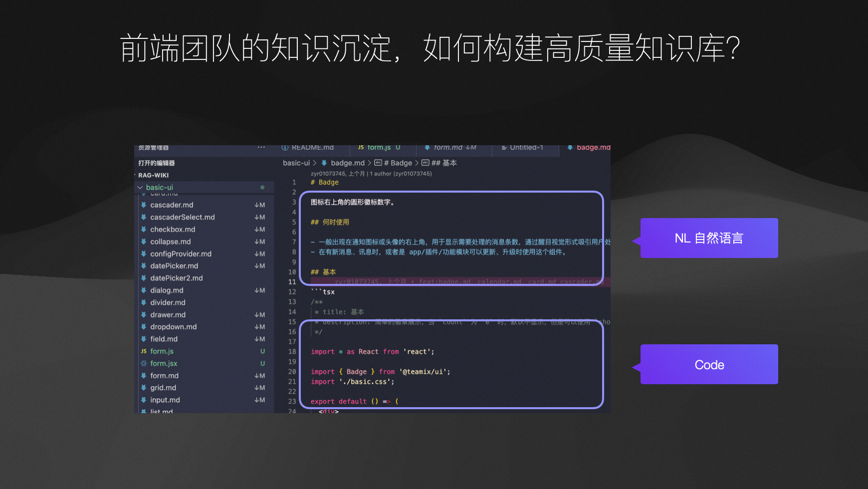The image size is (868, 489).
Task: Click the markdown icon beside configProvider.md
Action: pos(144,254)
